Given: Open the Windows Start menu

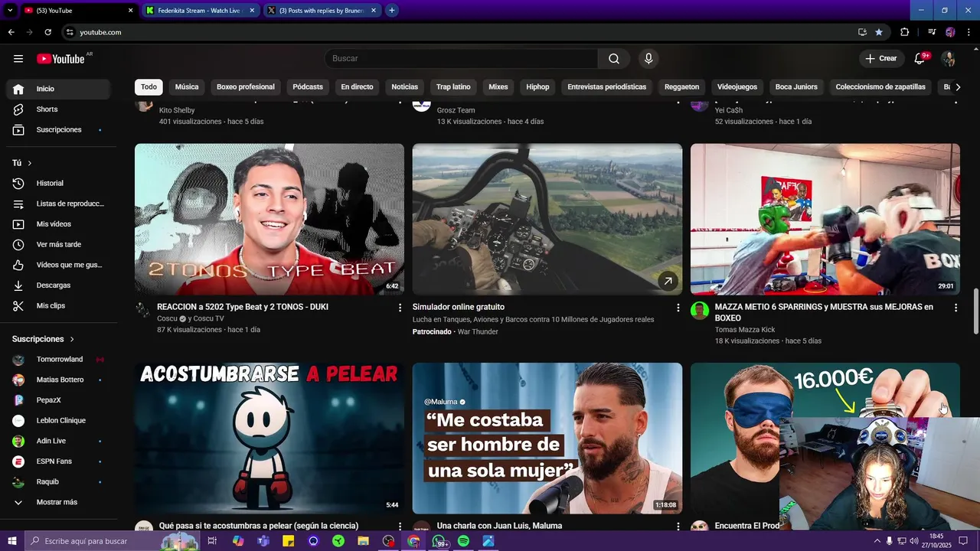Looking at the screenshot, I should point(12,541).
